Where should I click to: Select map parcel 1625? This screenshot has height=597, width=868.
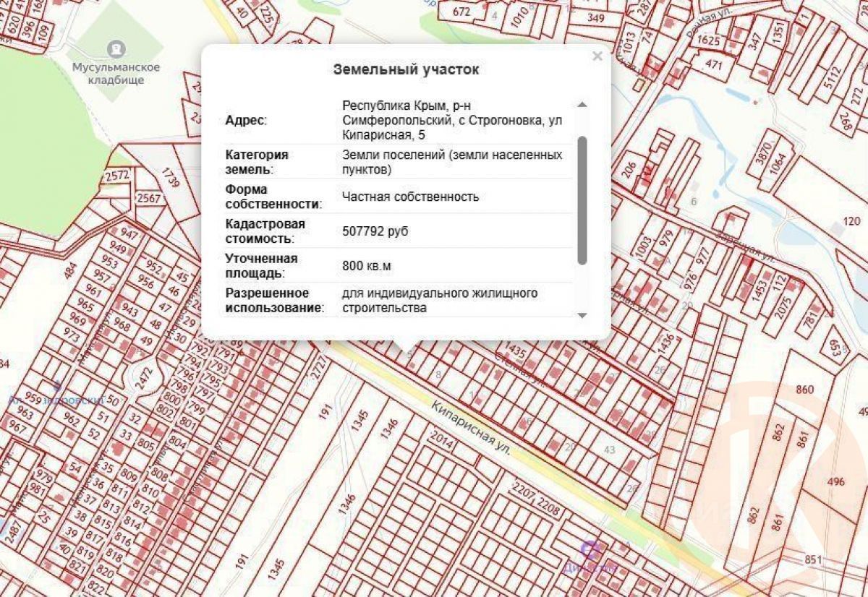(x=709, y=40)
